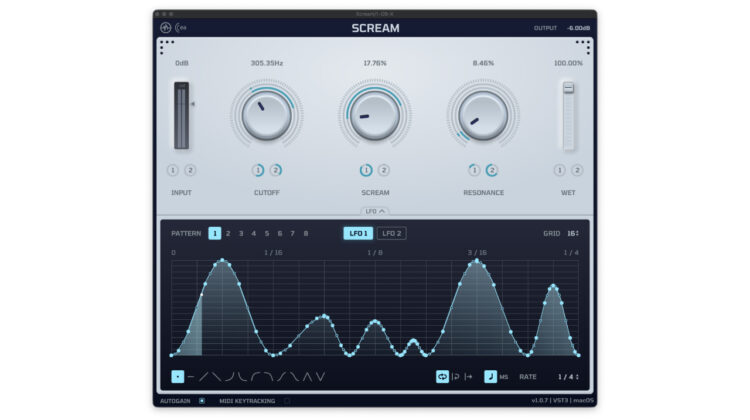Assign LFO 1 modulation to Cutoff

click(x=258, y=170)
